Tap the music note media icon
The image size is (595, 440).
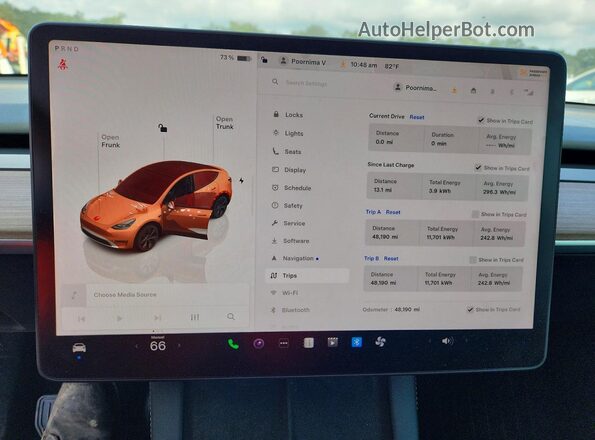[x=74, y=295]
